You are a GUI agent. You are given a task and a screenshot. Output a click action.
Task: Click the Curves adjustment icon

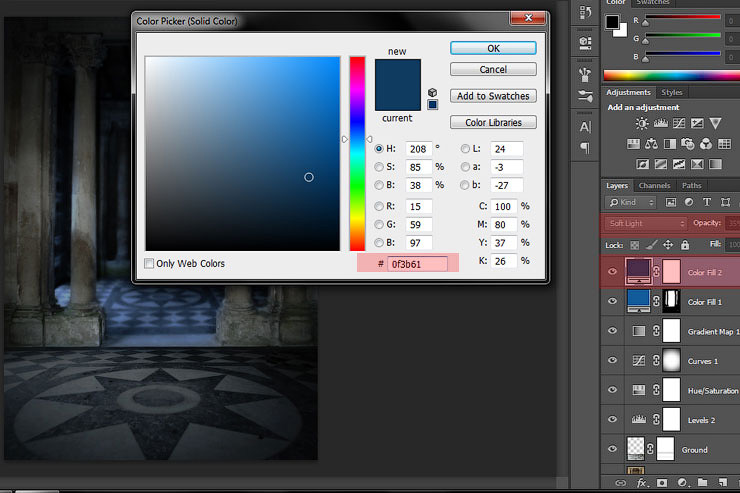(679, 123)
